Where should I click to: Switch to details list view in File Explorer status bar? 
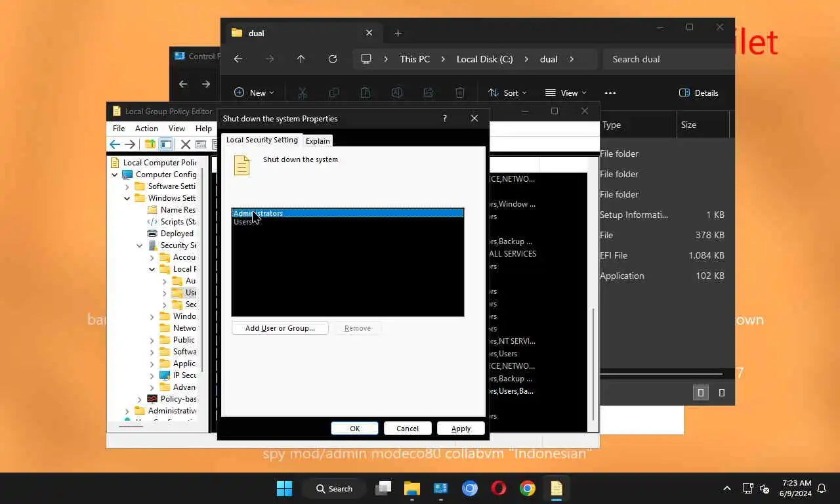701,392
